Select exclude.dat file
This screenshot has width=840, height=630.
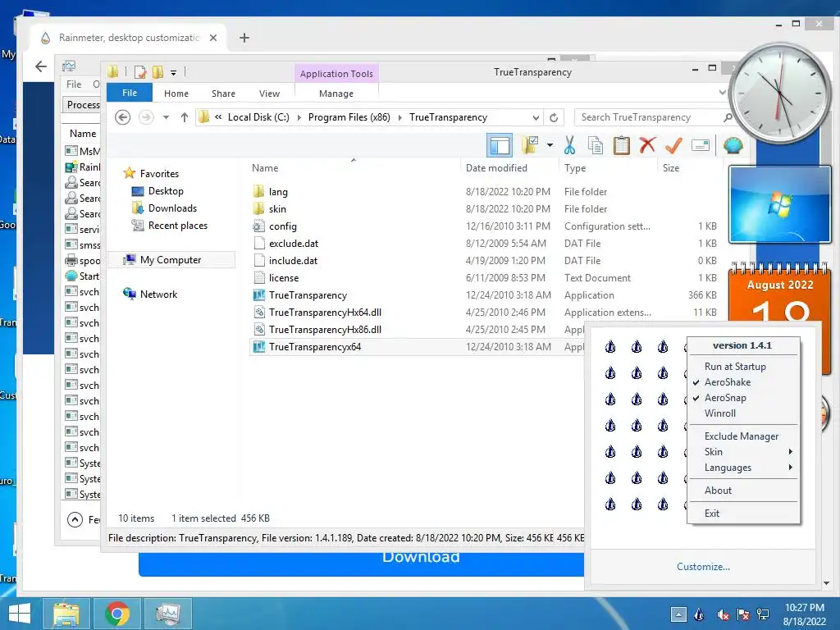coord(294,243)
